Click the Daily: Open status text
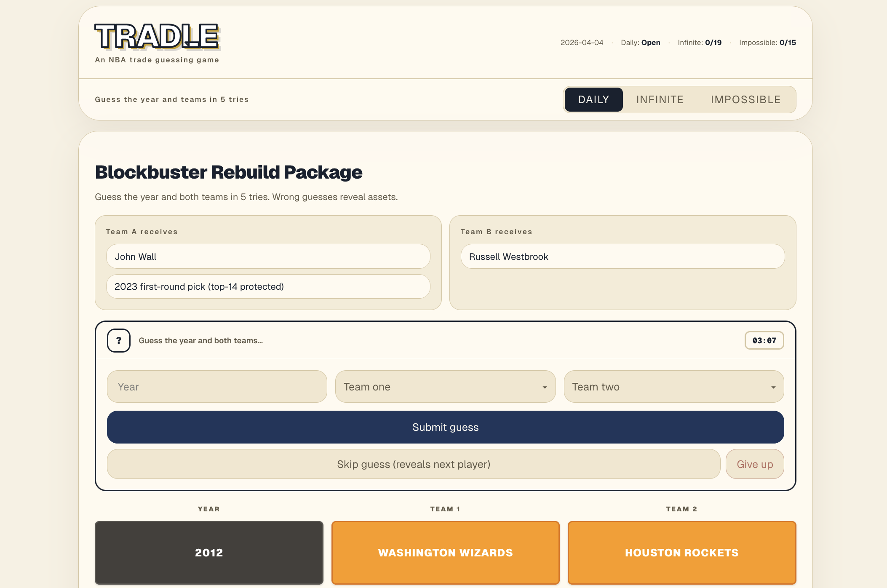 (640, 43)
